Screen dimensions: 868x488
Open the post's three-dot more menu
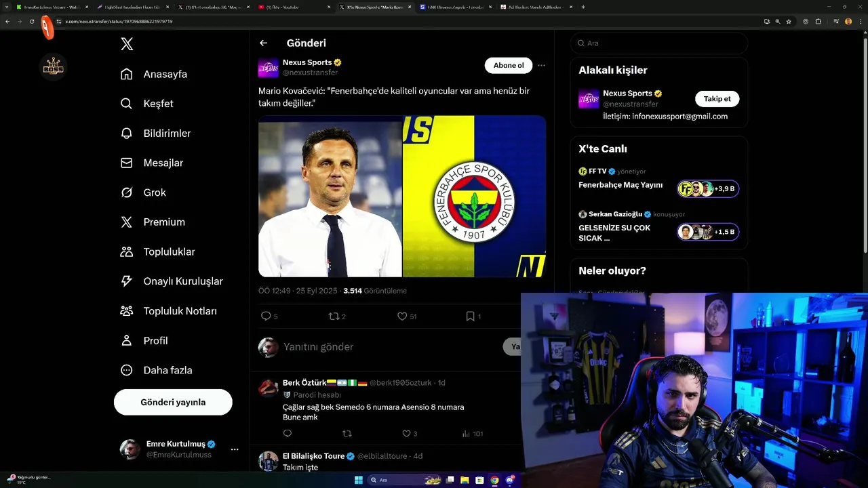click(541, 66)
